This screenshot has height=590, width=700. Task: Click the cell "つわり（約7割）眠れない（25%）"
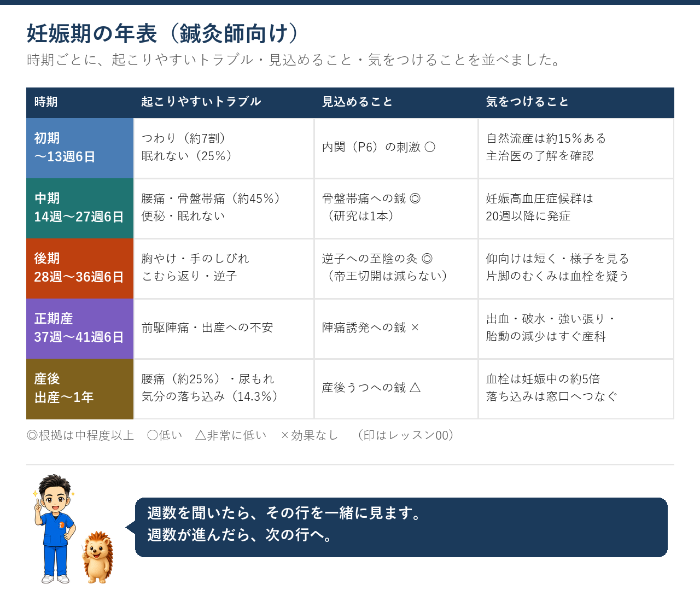coord(224,148)
